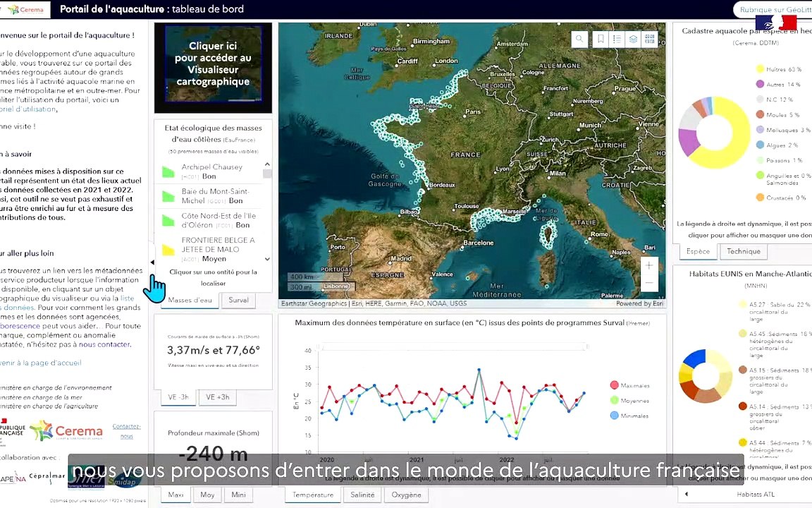The image size is (812, 508).
Task: Select the Moy depth tab
Action: tap(207, 495)
